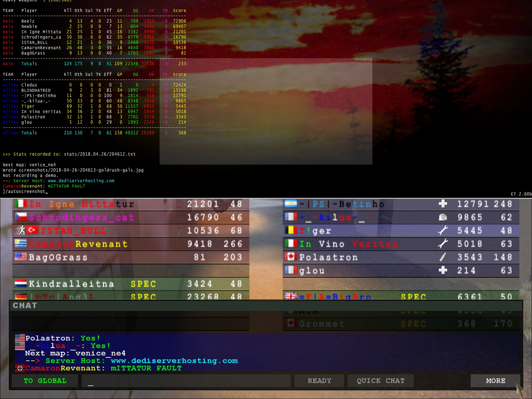The width and height of the screenshot is (532, 399).
Task: Click the Turkey flag beside ISTAN_BULL
Action: coord(32,230)
